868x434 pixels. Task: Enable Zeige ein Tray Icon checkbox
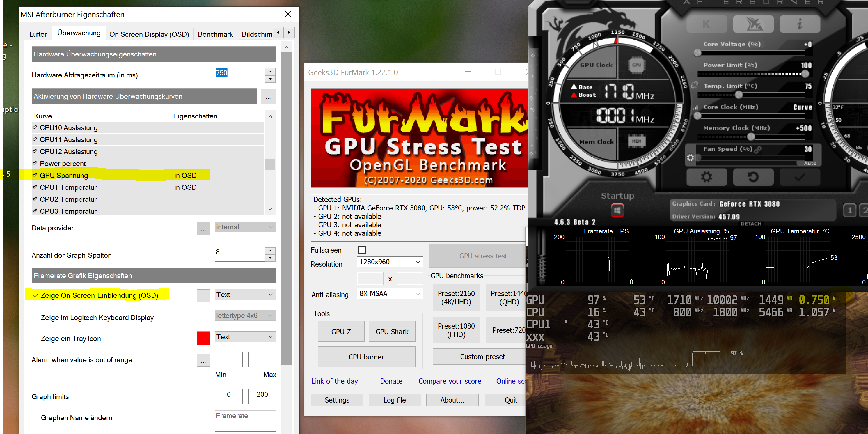(x=35, y=338)
